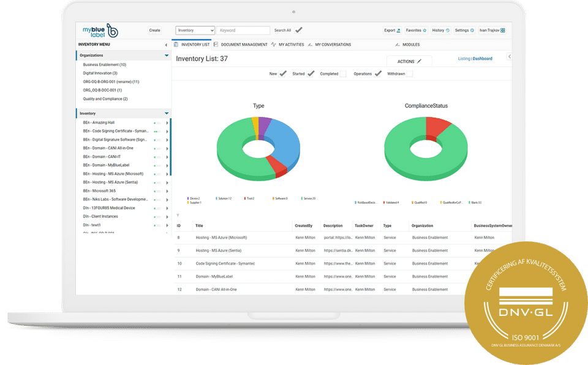Switch to My Conversations tab
Image resolution: width=588 pixels, height=365 pixels.
[x=330, y=45]
